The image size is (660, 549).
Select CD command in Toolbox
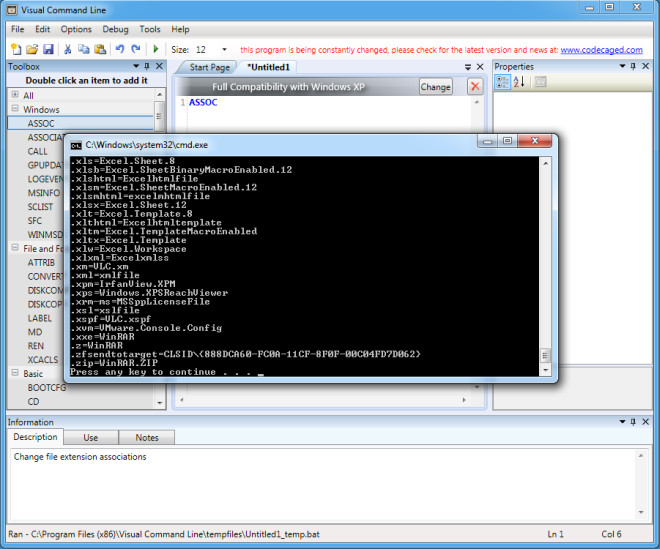33,401
